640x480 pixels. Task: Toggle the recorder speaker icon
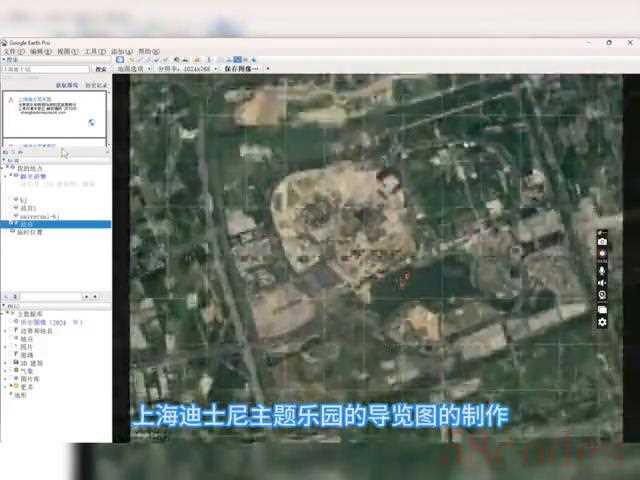pyautogui.click(x=602, y=283)
